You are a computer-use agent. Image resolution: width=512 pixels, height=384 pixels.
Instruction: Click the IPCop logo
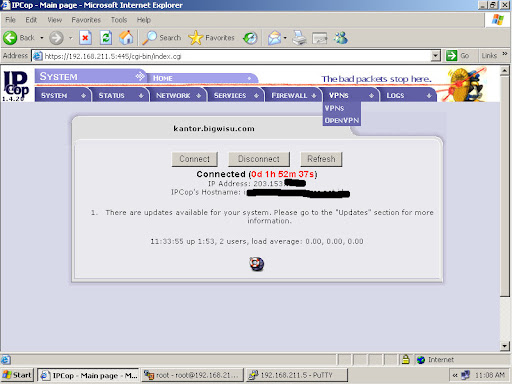(x=16, y=85)
